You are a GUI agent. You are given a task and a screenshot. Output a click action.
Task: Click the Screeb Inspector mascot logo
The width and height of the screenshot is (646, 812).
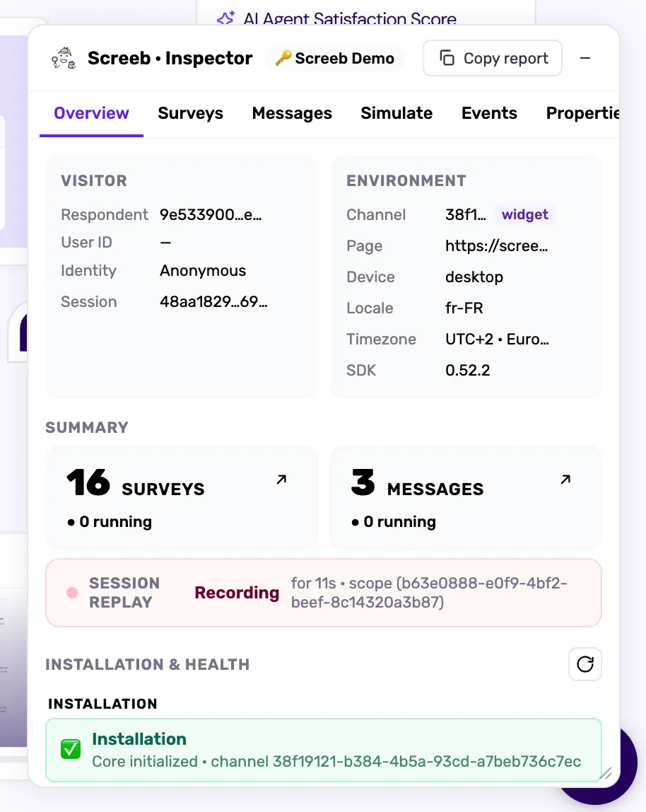(64, 58)
